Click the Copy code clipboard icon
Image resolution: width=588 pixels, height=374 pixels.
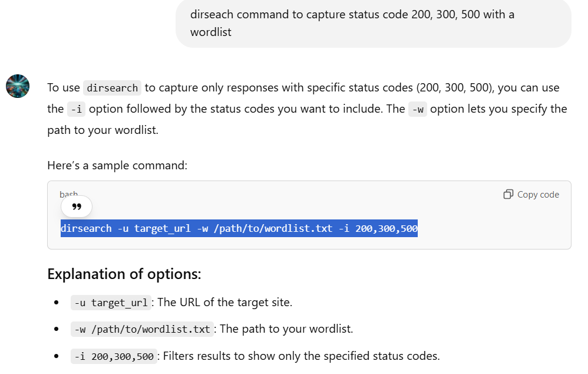pyautogui.click(x=508, y=195)
